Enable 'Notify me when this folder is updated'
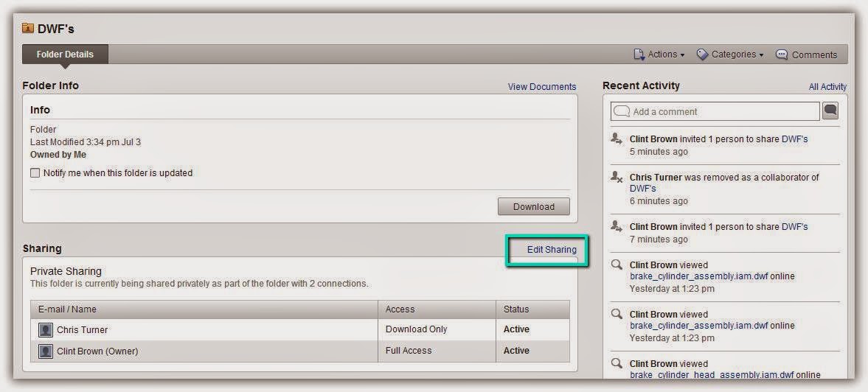The height and width of the screenshot is (392, 868). [35, 173]
